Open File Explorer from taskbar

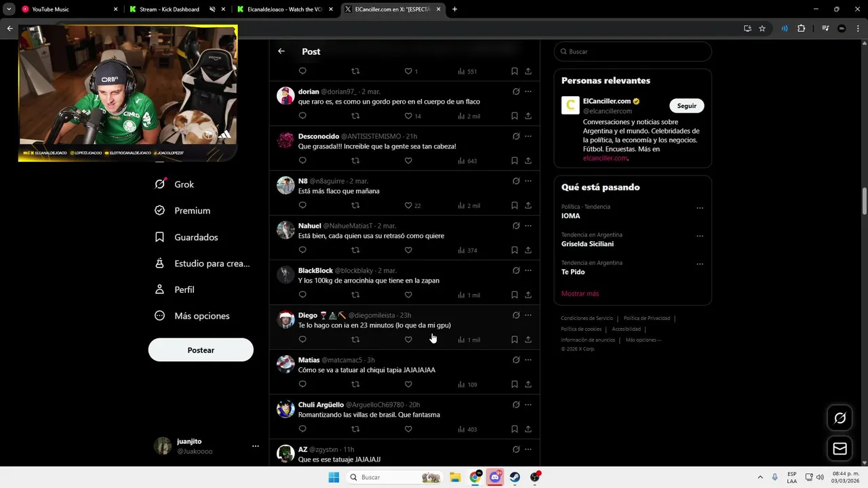click(455, 477)
